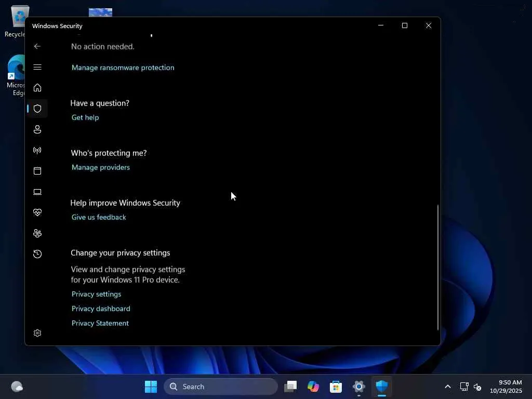Open the Manage providers link
The image size is (532, 399).
tap(100, 167)
